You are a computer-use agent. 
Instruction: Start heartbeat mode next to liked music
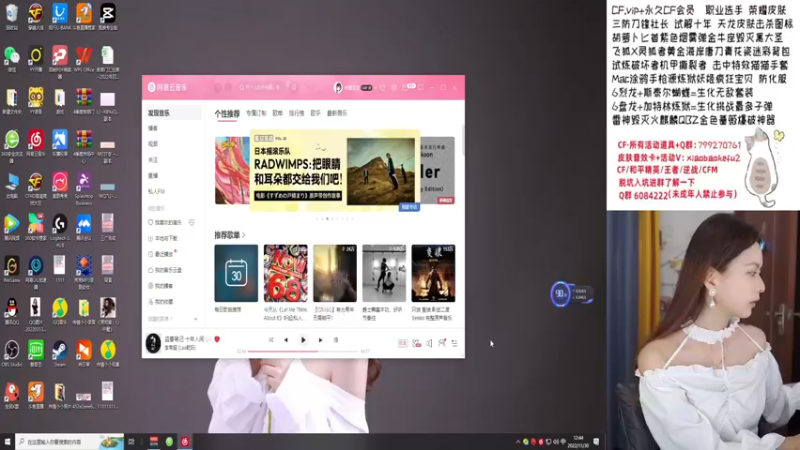pos(192,222)
